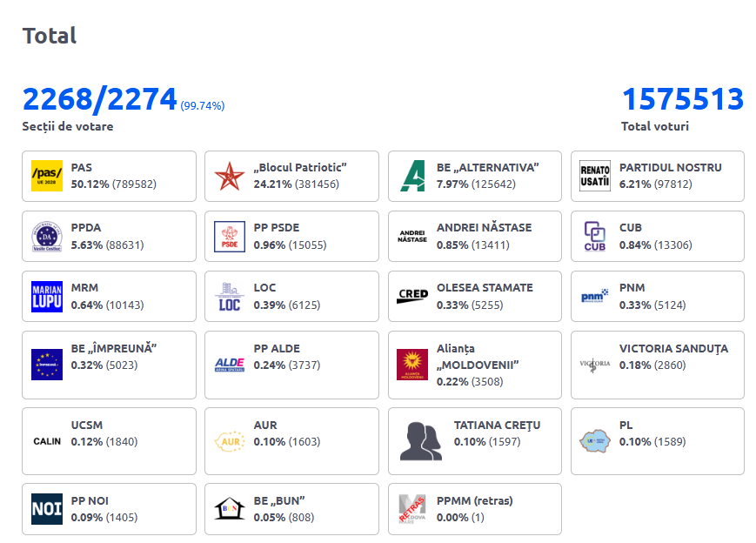Click the Secții de votare label

click(68, 126)
